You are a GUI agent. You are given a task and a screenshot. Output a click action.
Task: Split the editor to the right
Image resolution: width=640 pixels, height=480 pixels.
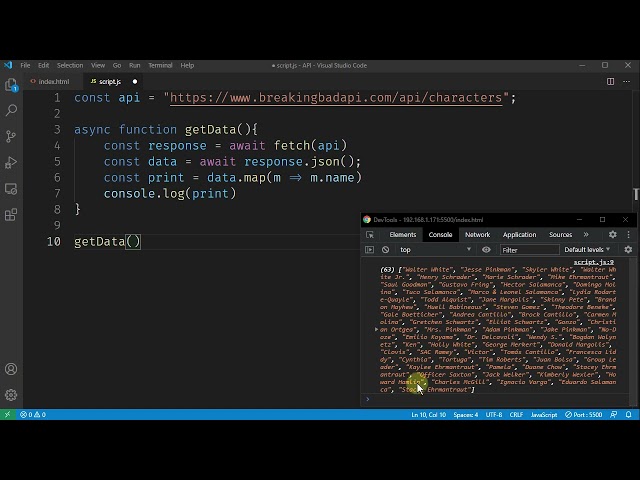[x=610, y=82]
